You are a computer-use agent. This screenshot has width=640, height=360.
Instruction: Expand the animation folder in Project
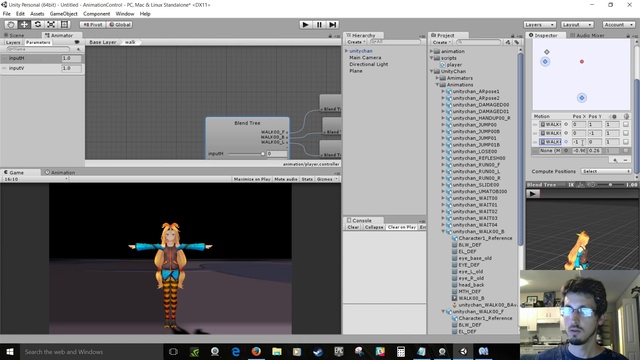tap(431, 51)
